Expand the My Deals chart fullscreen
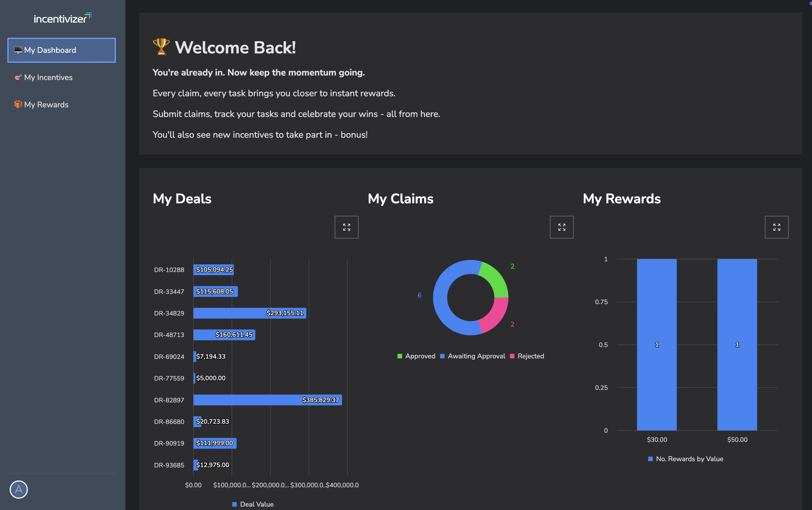Viewport: 812px width, 510px height. point(346,227)
